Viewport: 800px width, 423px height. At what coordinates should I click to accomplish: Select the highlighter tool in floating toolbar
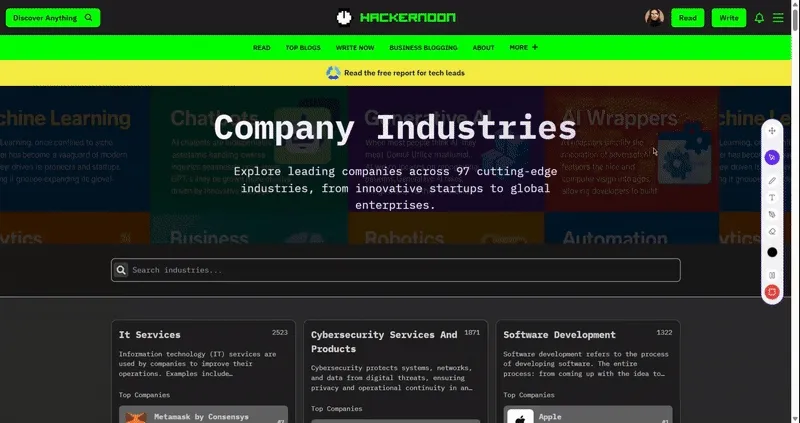[x=772, y=215]
